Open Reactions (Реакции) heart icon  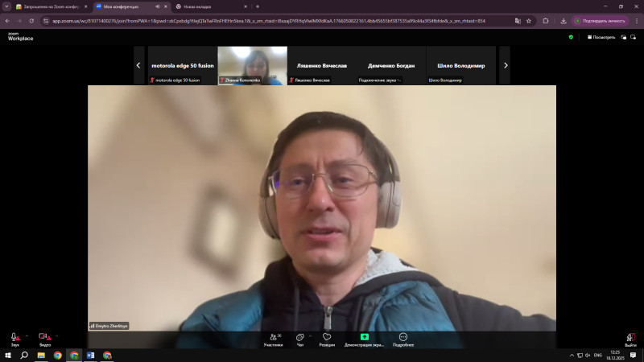[x=327, y=338]
